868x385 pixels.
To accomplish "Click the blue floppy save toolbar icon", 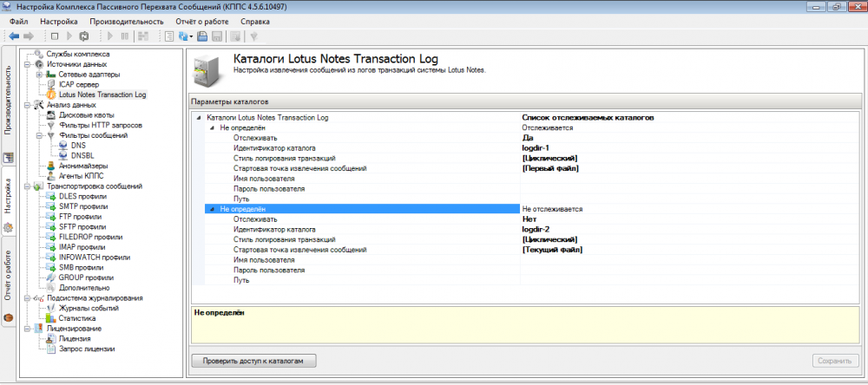I will click(x=202, y=36).
